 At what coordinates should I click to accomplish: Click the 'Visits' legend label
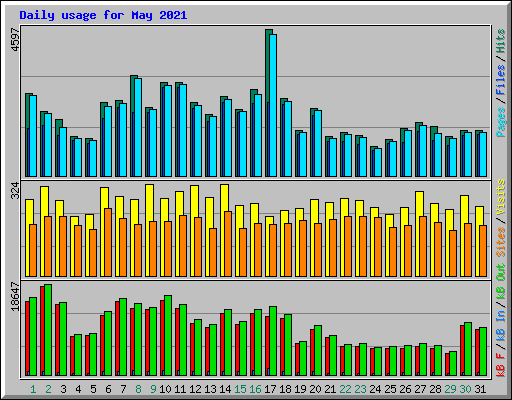(x=500, y=197)
